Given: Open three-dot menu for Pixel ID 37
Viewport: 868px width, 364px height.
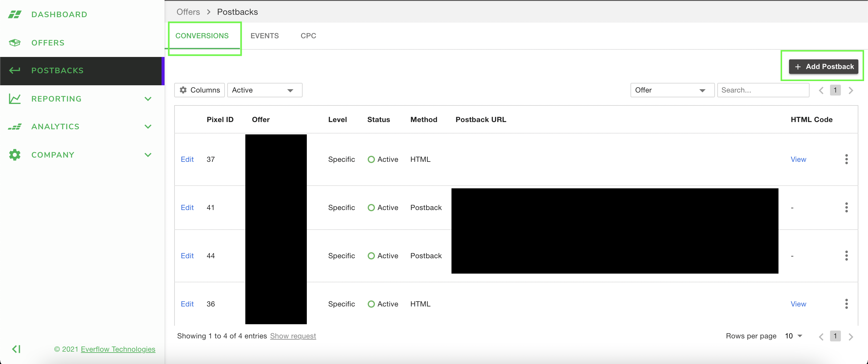Looking at the screenshot, I should [846, 159].
